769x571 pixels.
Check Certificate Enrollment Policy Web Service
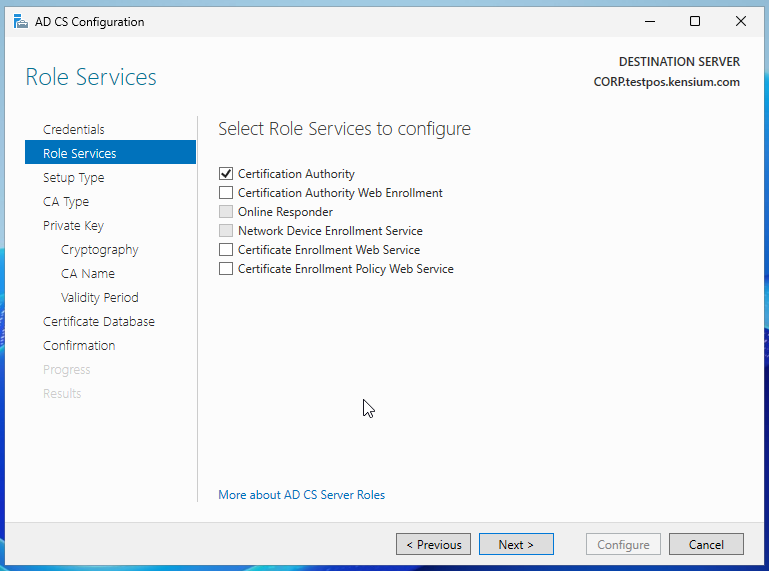click(x=226, y=269)
